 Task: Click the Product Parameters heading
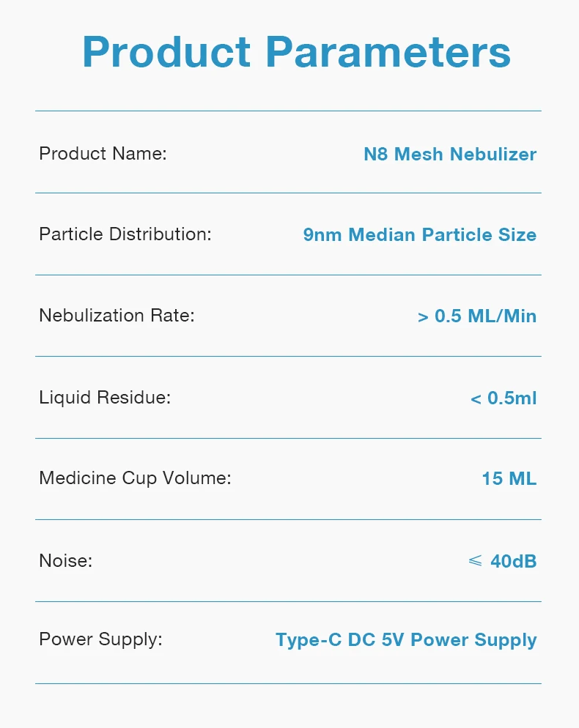tap(296, 52)
